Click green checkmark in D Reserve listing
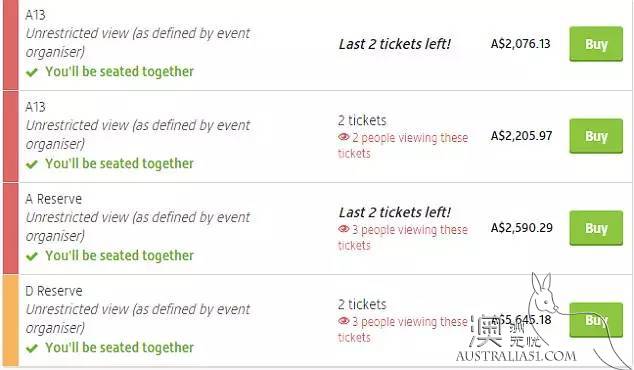Screen dimensions: 634x370 tap(32, 348)
